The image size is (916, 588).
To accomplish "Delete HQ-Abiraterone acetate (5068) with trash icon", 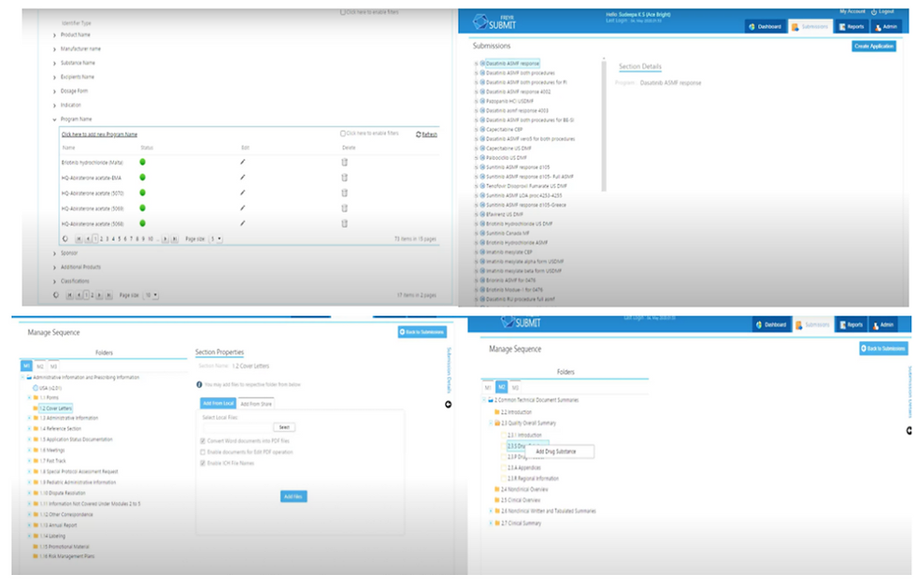I will click(x=345, y=223).
